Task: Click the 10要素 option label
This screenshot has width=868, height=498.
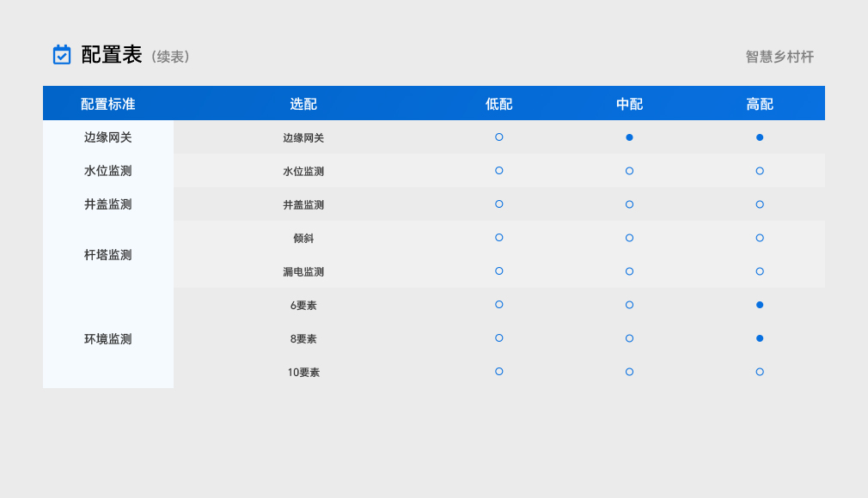Action: pyautogui.click(x=303, y=373)
